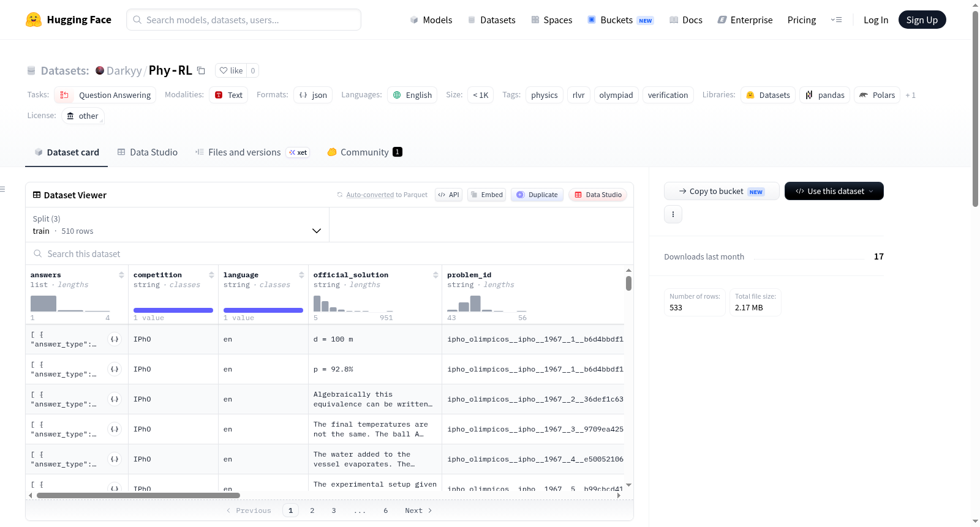Screen dimensions: 980x527
Task: Sort by the competition column
Action: [x=211, y=275]
